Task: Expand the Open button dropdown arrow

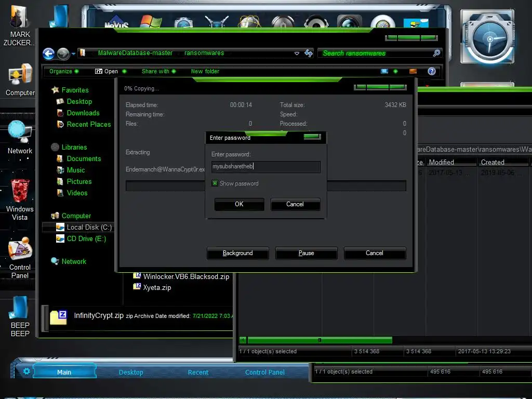Action: 124,71
